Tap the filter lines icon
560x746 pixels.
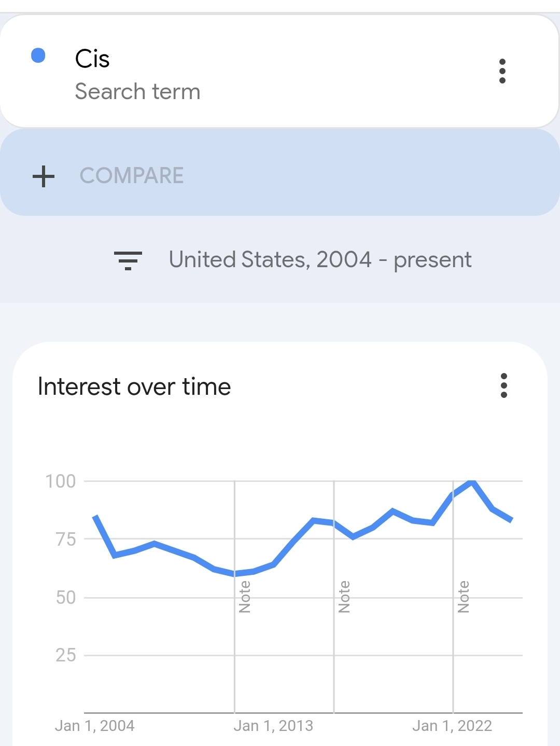point(128,260)
